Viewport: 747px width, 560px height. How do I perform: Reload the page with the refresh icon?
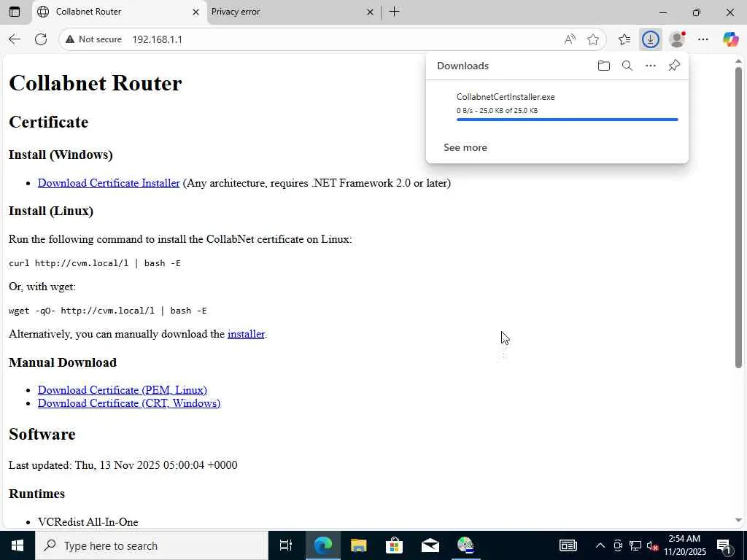coord(41,39)
